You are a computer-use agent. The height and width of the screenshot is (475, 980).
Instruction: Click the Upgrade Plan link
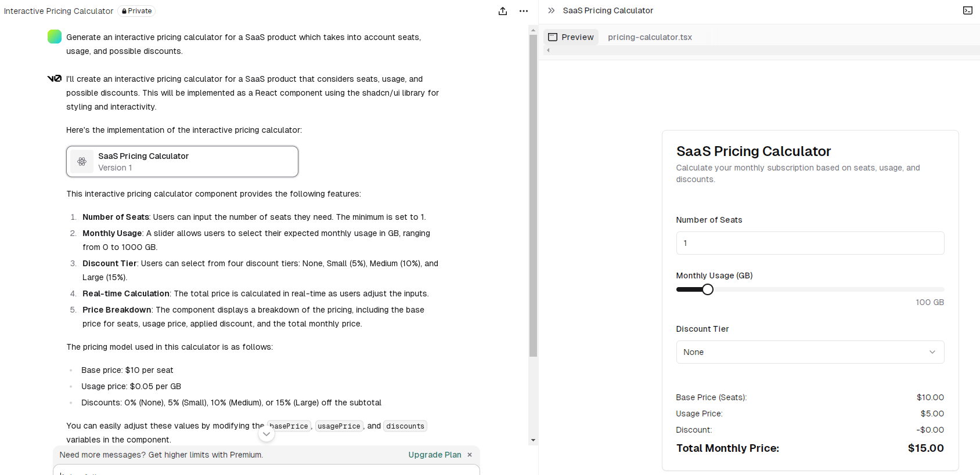pyautogui.click(x=435, y=455)
